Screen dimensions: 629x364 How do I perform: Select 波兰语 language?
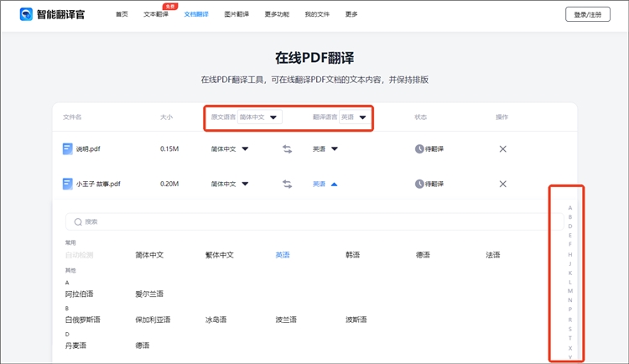tap(286, 320)
